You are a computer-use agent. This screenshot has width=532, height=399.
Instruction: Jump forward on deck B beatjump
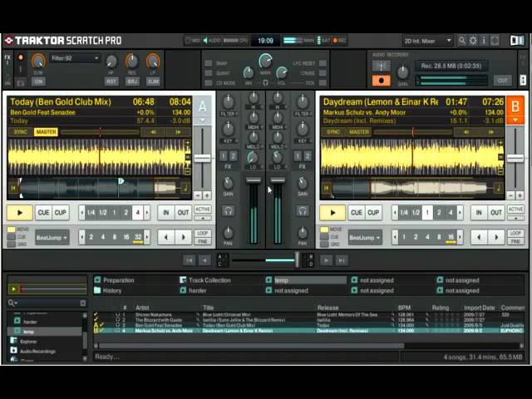[496, 237]
